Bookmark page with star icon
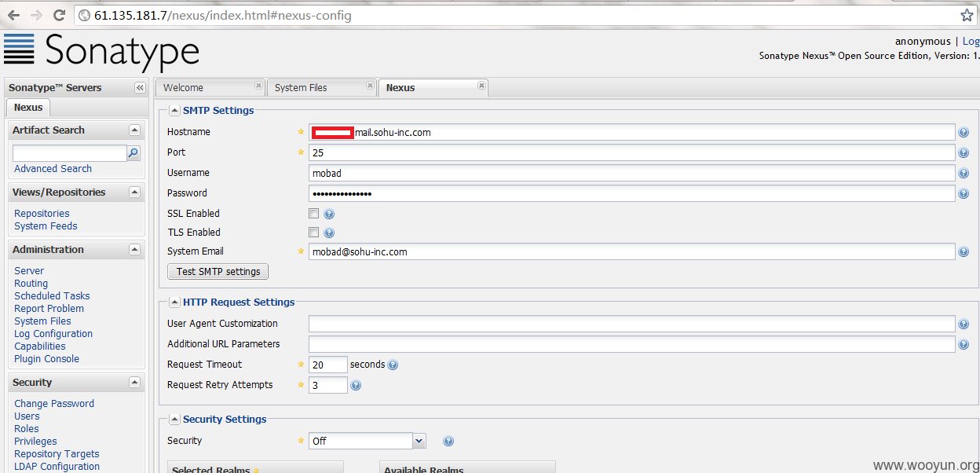The image size is (980, 473). click(x=967, y=15)
